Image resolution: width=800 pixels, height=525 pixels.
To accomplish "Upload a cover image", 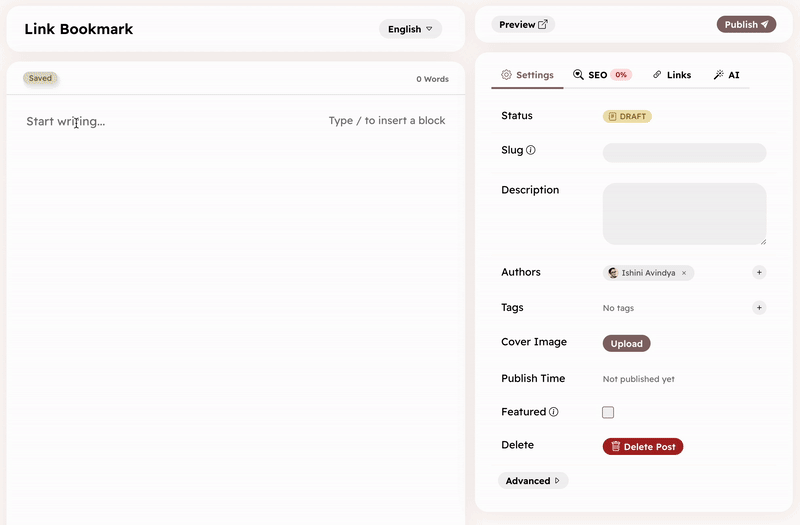I will 626,344.
